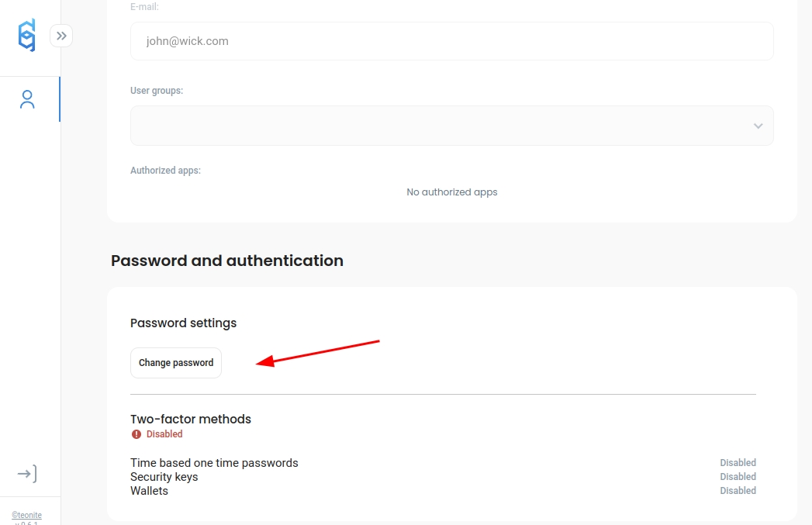The width and height of the screenshot is (812, 525).
Task: Click the Password settings heading
Action: 183,323
